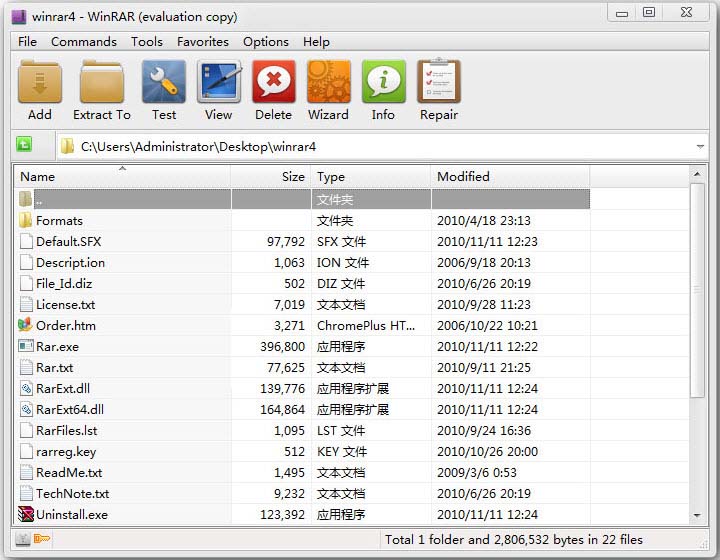The height and width of the screenshot is (560, 720).
Task: Run the Test archive tool
Action: coord(164,83)
